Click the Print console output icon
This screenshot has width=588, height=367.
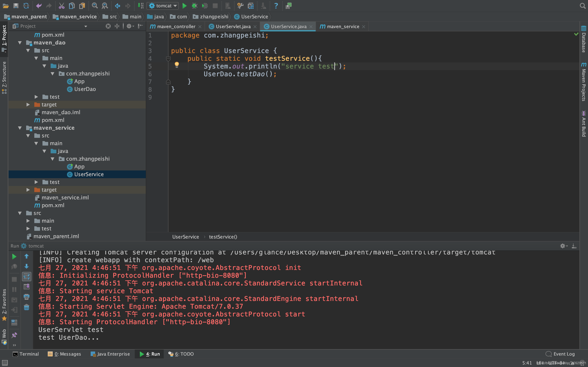tap(27, 297)
